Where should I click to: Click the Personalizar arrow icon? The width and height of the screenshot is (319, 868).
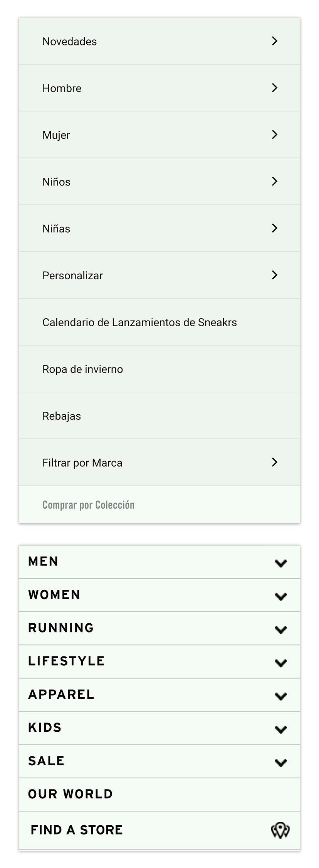tap(275, 275)
